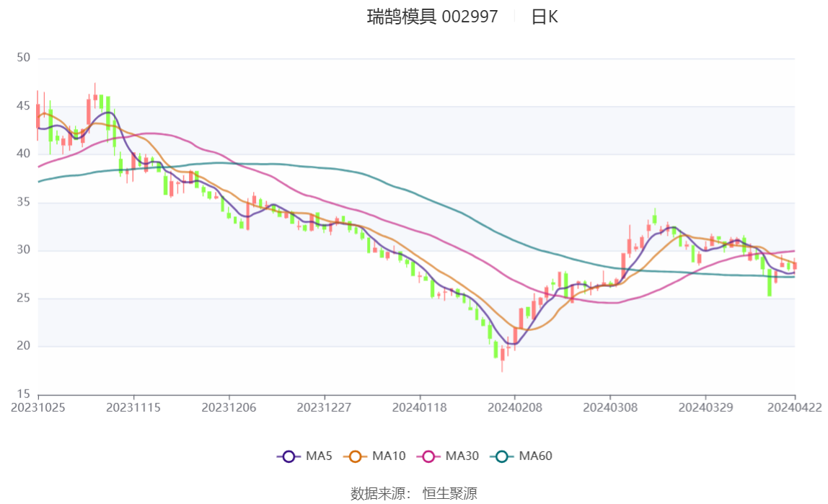
Task: Click the x-axis date 20240329
Action: 705,408
